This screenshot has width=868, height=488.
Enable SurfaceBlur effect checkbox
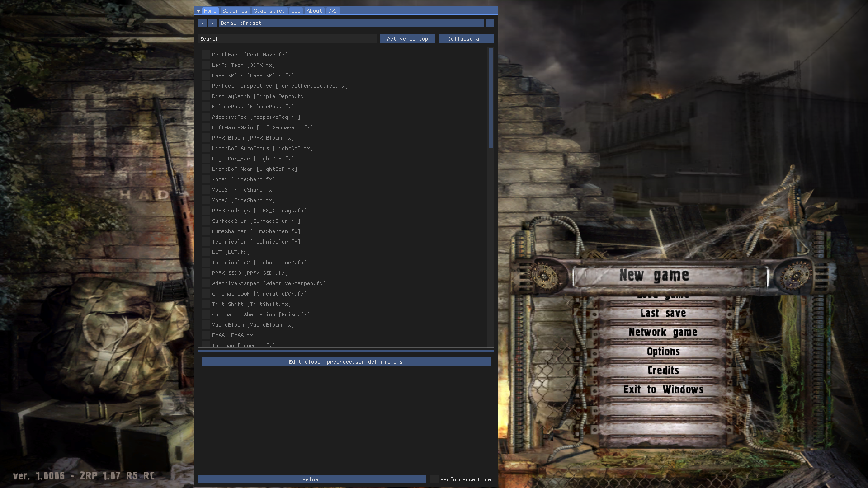click(x=206, y=221)
